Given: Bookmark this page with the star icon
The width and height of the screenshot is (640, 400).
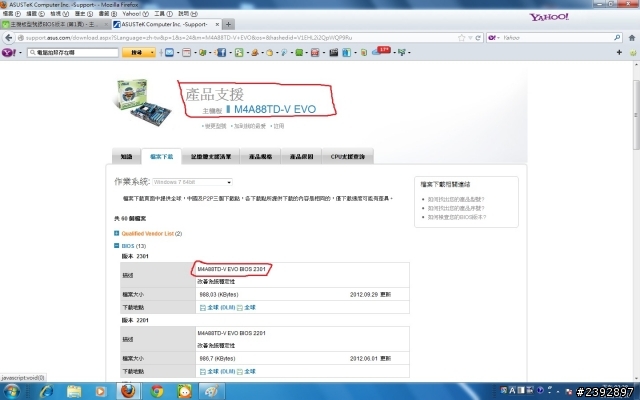Looking at the screenshot, I should tap(461, 38).
